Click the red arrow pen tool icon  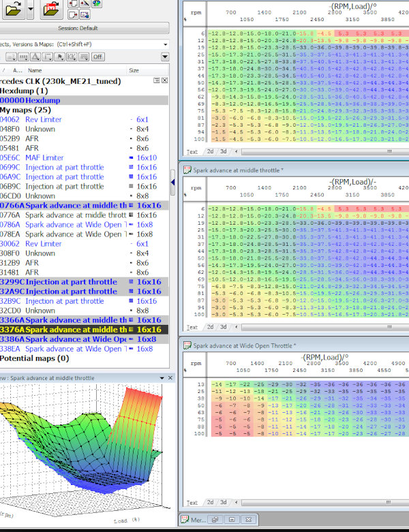85,3
